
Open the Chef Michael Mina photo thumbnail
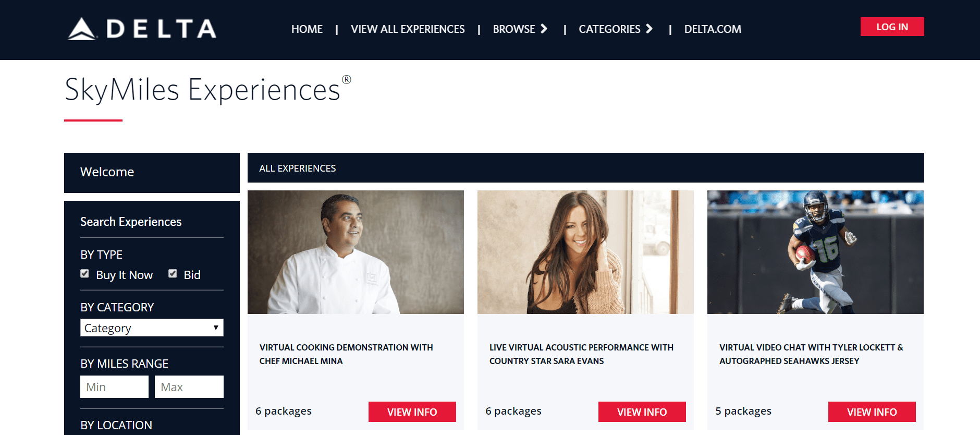[x=356, y=252]
